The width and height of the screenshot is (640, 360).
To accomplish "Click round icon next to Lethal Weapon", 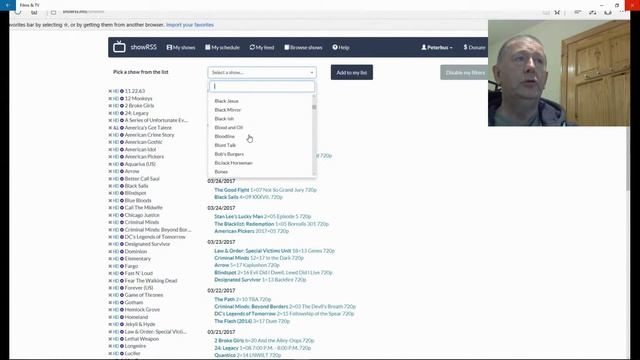I will tap(122, 339).
